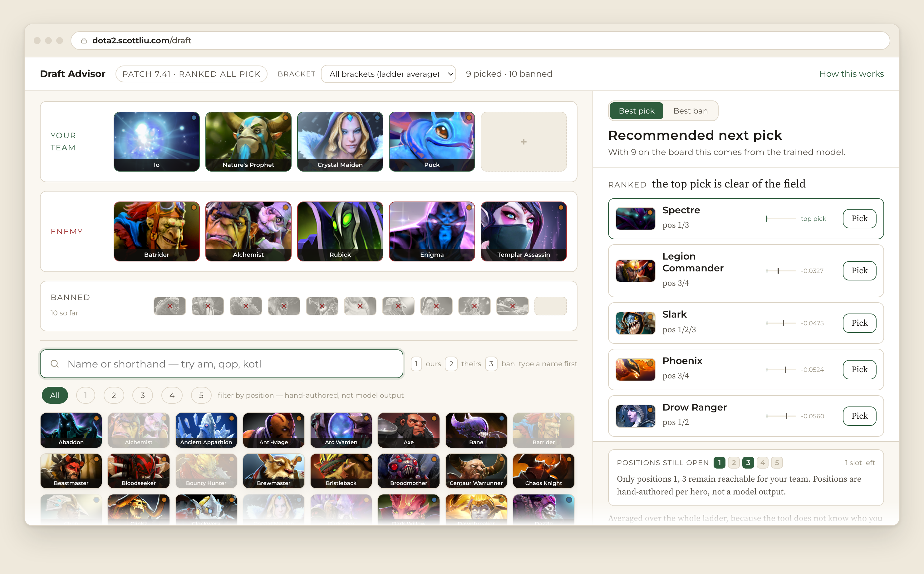
Task: Click the empty ban slot
Action: click(x=551, y=306)
